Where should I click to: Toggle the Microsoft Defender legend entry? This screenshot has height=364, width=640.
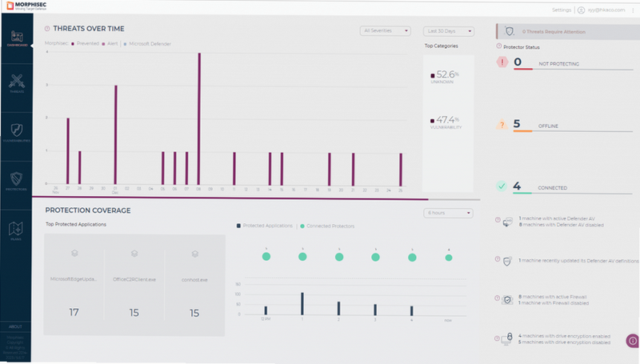click(x=147, y=44)
